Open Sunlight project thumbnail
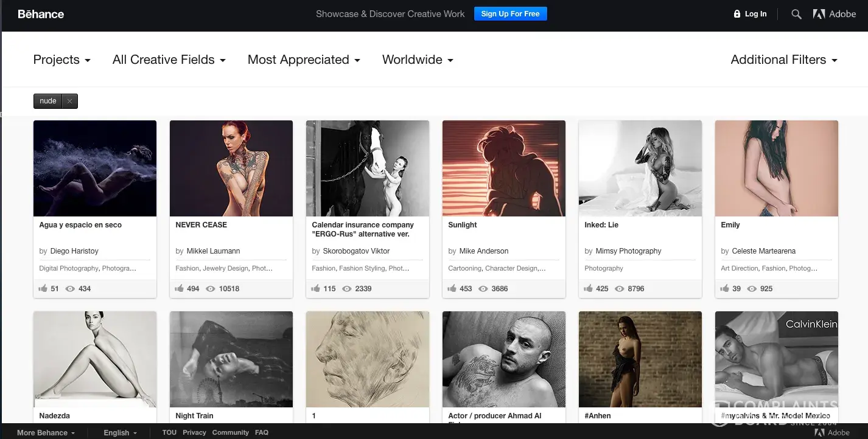The image size is (868, 439). point(504,168)
